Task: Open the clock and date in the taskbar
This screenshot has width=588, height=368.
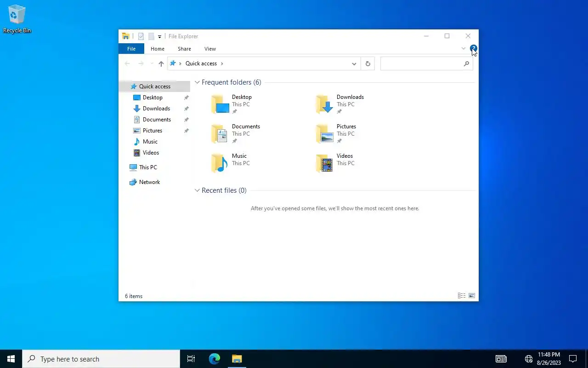Action: tap(549, 359)
